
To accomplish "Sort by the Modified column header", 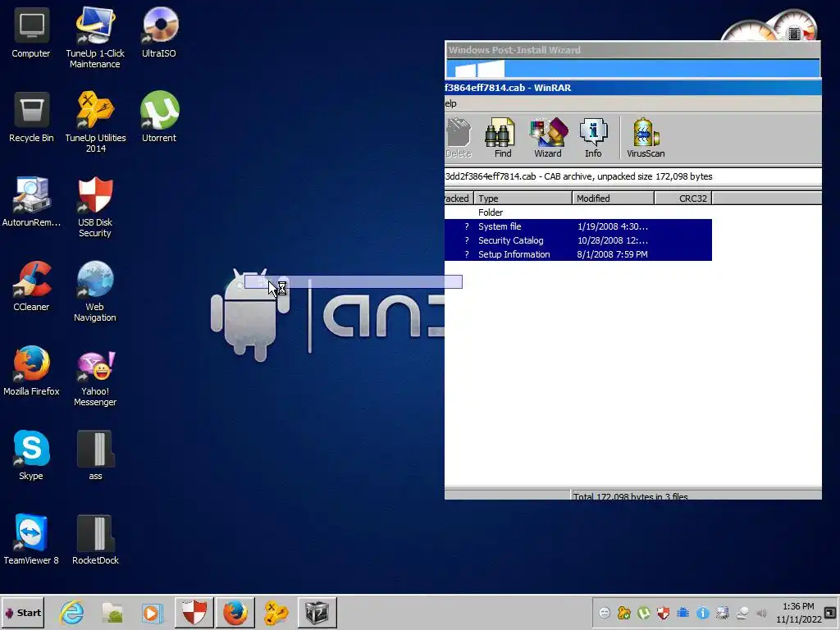I will (x=613, y=199).
